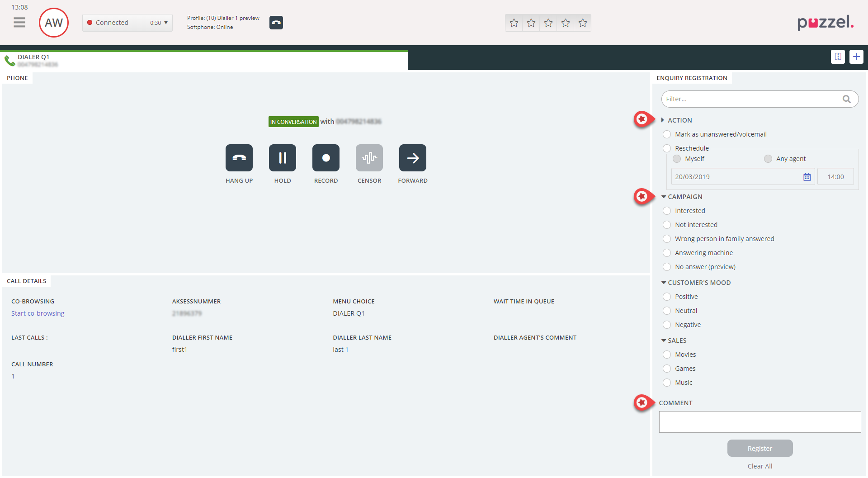Click the Clear All link

coord(759,466)
